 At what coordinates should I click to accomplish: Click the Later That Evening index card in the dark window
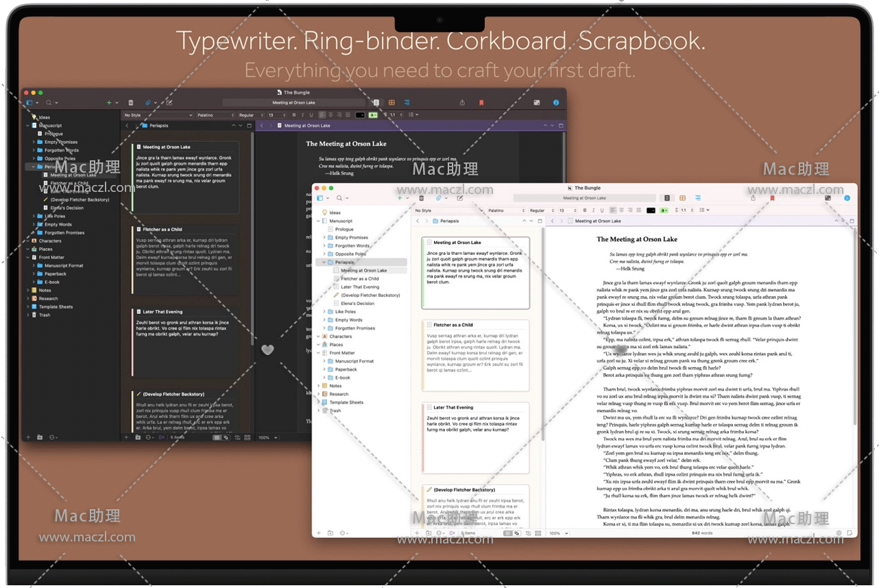tap(184, 341)
